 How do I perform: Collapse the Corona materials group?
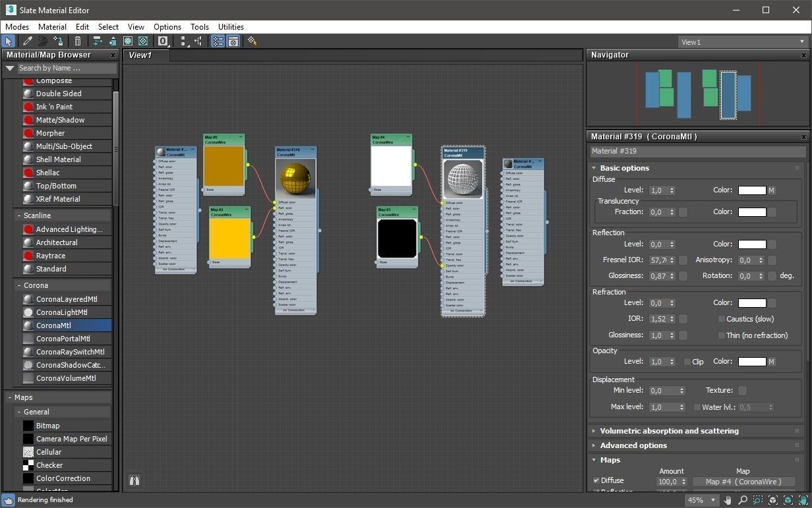tap(18, 285)
